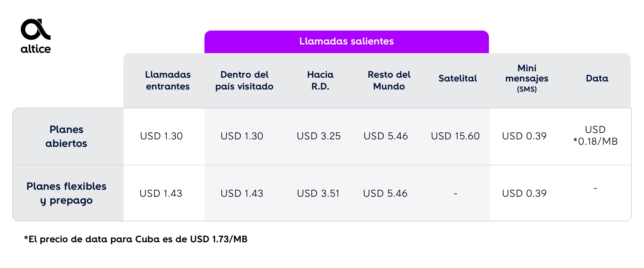This screenshot has height=268, width=644.
Task: Click the Llamadas entrantes column header
Action: 168,80
